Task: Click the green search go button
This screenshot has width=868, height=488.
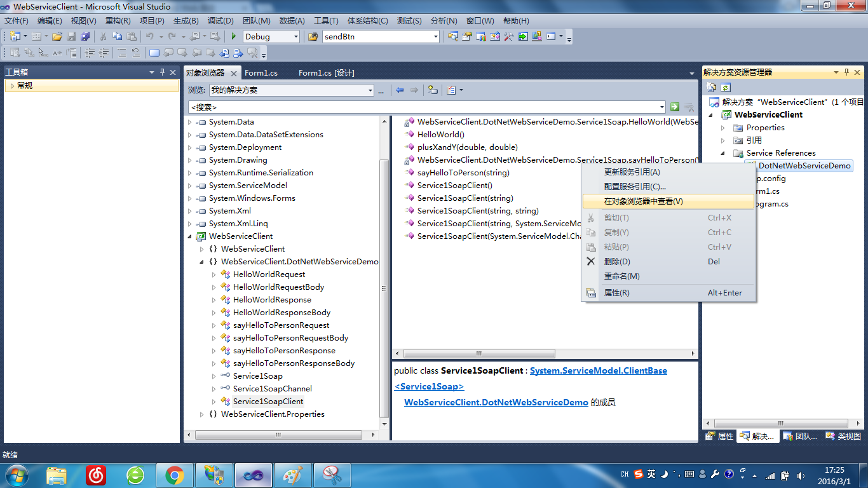Action: (675, 107)
